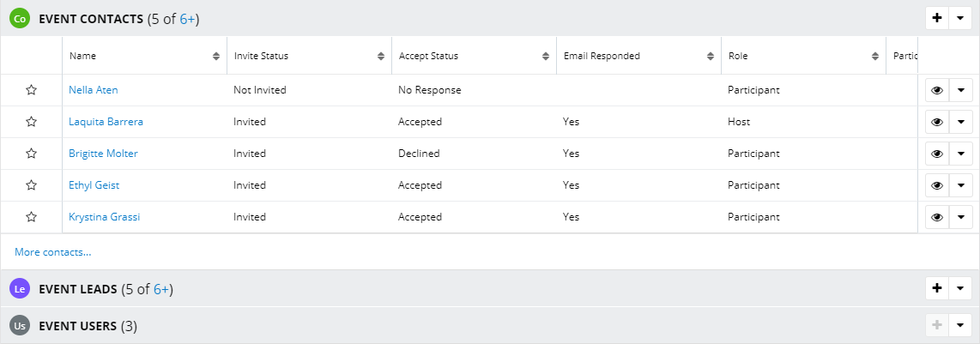Open the Event Contacts panel actions dropdown
The width and height of the screenshot is (980, 344).
point(960,18)
